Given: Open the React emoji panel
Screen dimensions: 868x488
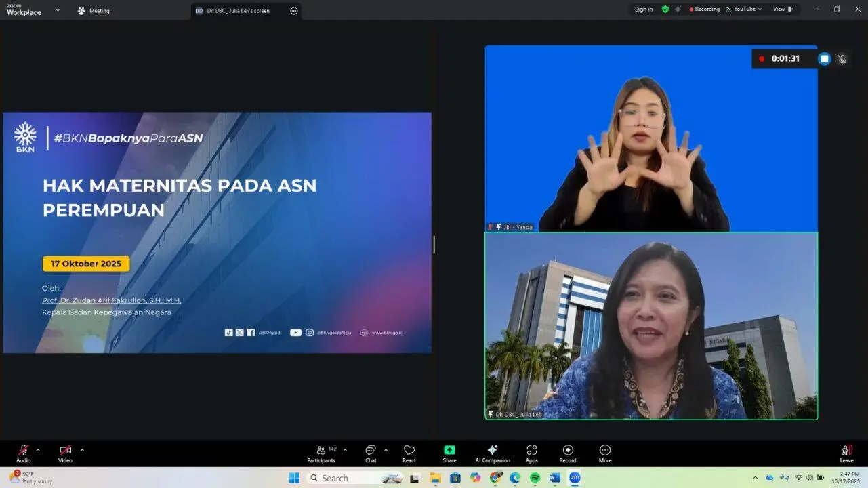Looking at the screenshot, I should coord(409,453).
